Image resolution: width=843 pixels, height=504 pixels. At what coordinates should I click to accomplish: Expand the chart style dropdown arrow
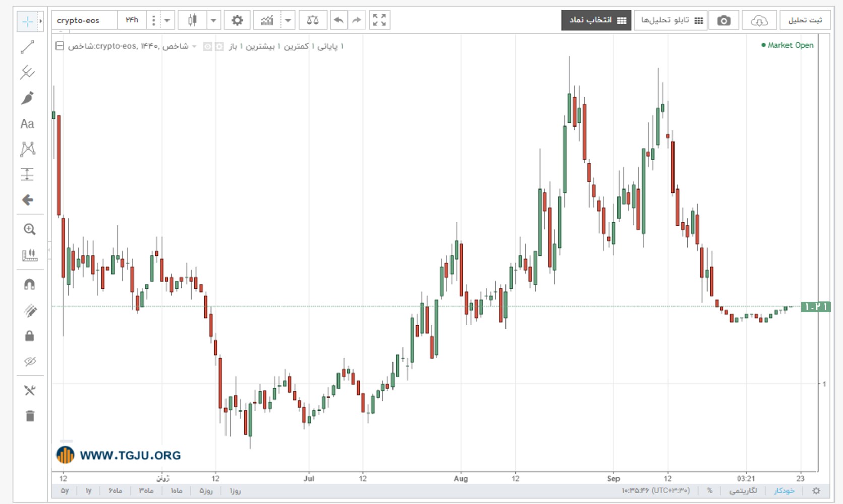pos(214,20)
